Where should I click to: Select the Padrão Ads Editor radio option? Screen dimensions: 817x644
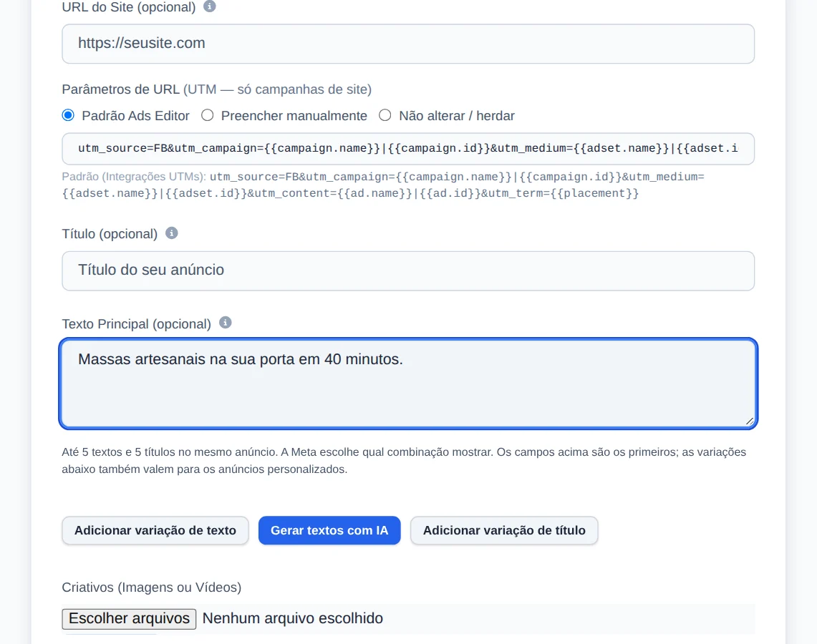(68, 115)
